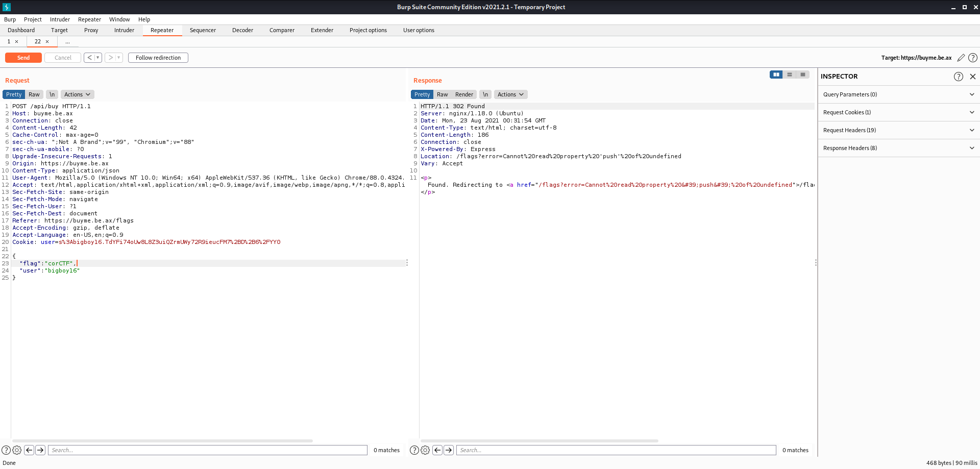Toggle request Raw view
Screen dimensions: 980x469
pyautogui.click(x=34, y=94)
